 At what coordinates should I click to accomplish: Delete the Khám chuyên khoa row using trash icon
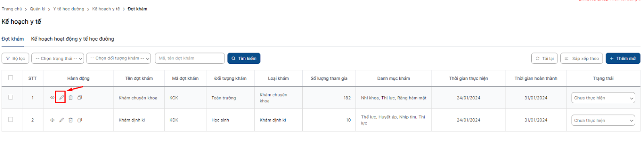(x=70, y=98)
